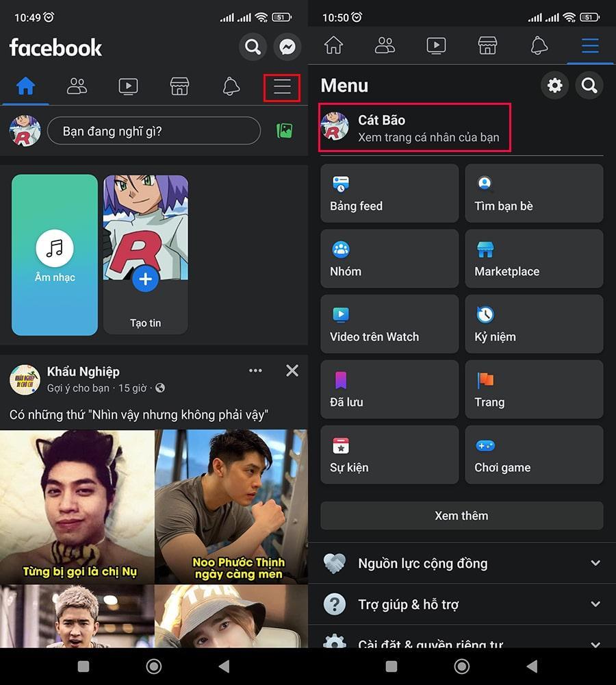The width and height of the screenshot is (616, 685).
Task: Tap the profile avatar beside the status box
Action: point(25,131)
